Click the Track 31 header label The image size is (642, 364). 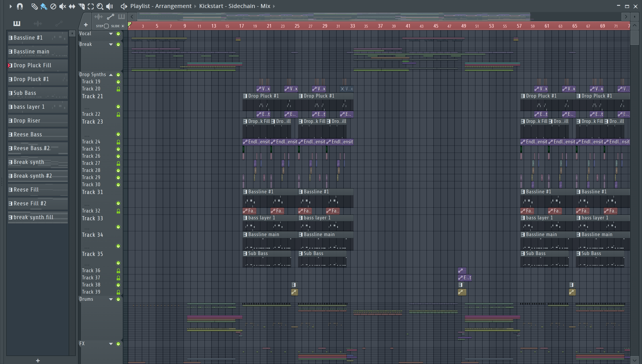tap(92, 192)
